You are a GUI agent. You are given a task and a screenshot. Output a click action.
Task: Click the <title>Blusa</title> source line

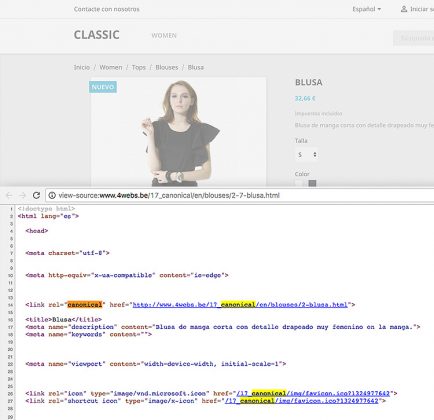point(63,319)
